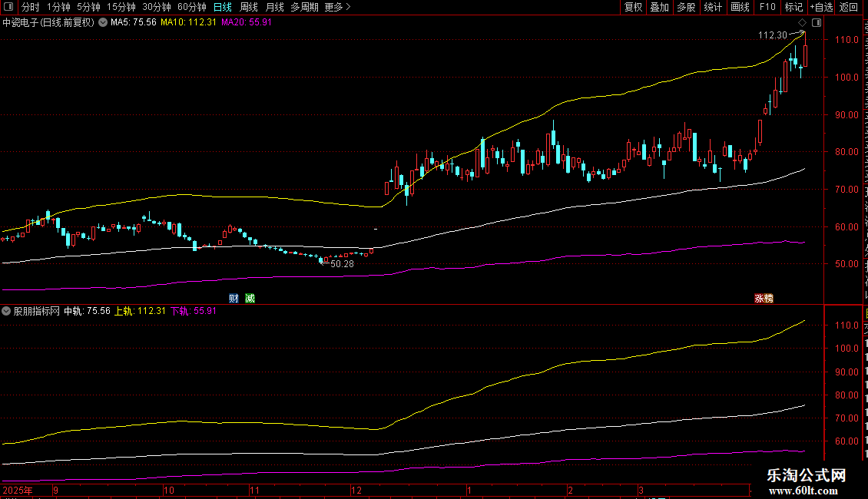Click the diamond marker icon above the chart

[x=802, y=23]
